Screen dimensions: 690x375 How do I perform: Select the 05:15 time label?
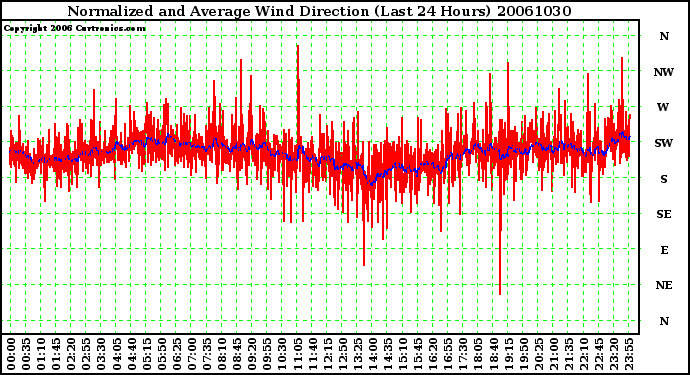147,354
